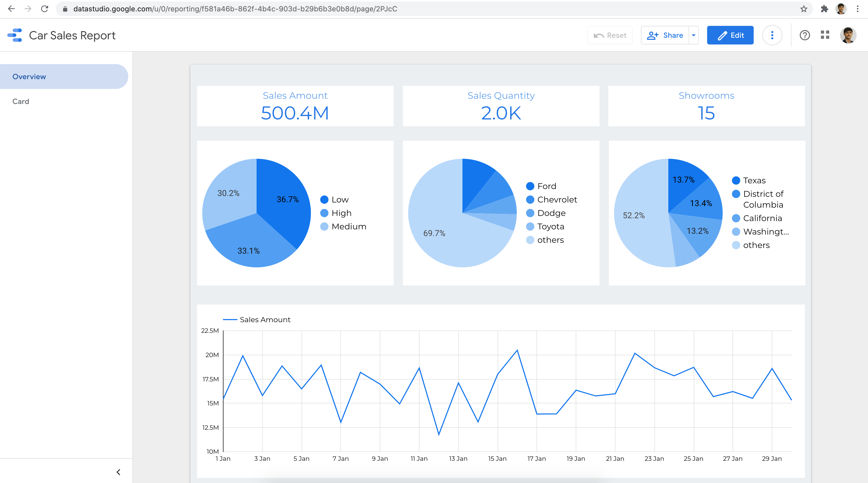Open the Help question mark icon
868x483 pixels.
(x=805, y=35)
